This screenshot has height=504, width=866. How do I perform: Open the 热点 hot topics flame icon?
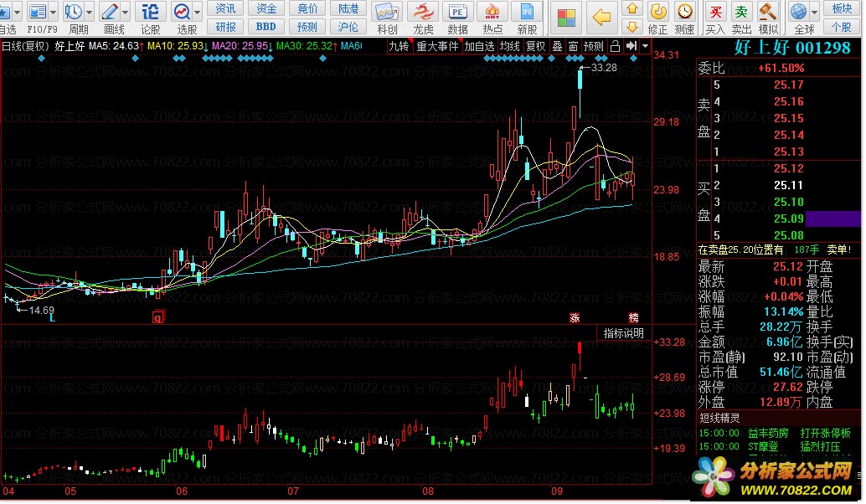(x=492, y=13)
